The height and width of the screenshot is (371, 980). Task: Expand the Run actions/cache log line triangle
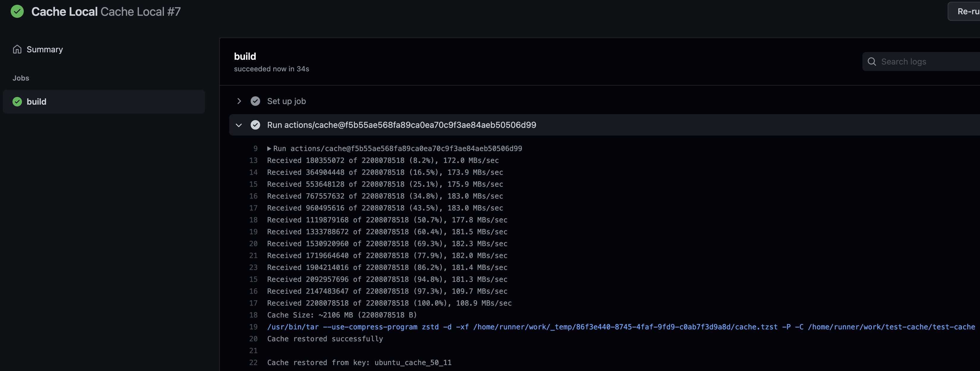point(269,149)
